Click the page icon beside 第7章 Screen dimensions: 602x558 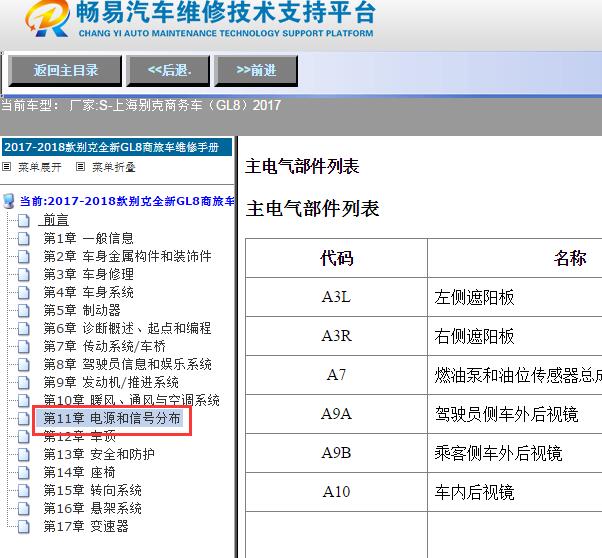tap(24, 347)
